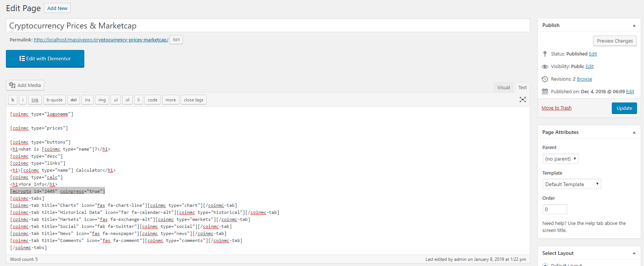Click the status pin icon in Publish box
The width and height of the screenshot is (644, 266).
point(545,54)
